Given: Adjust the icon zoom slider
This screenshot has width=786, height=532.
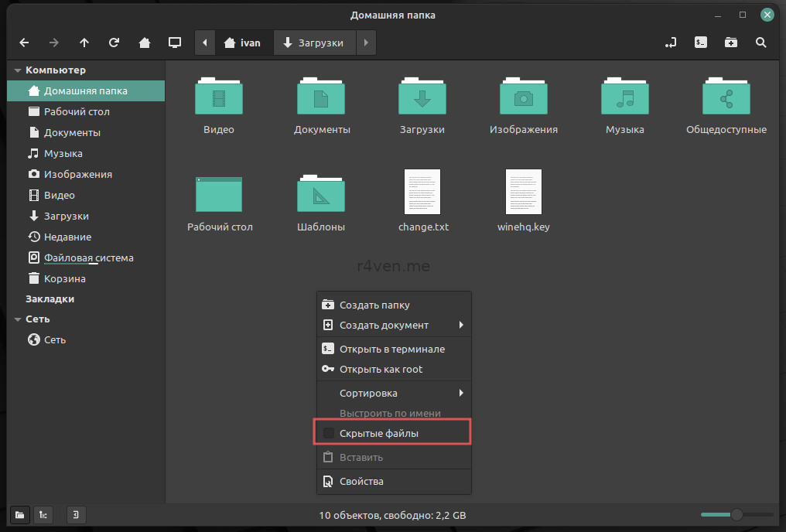Looking at the screenshot, I should 736,514.
